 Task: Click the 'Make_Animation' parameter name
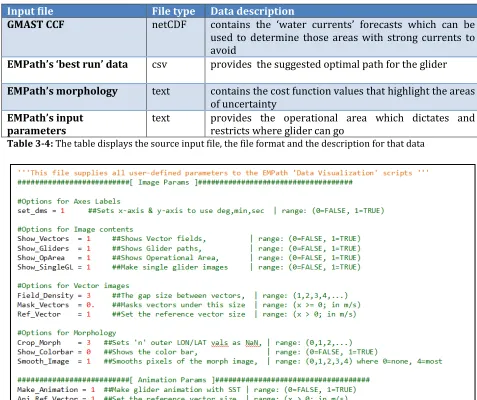tap(47, 389)
